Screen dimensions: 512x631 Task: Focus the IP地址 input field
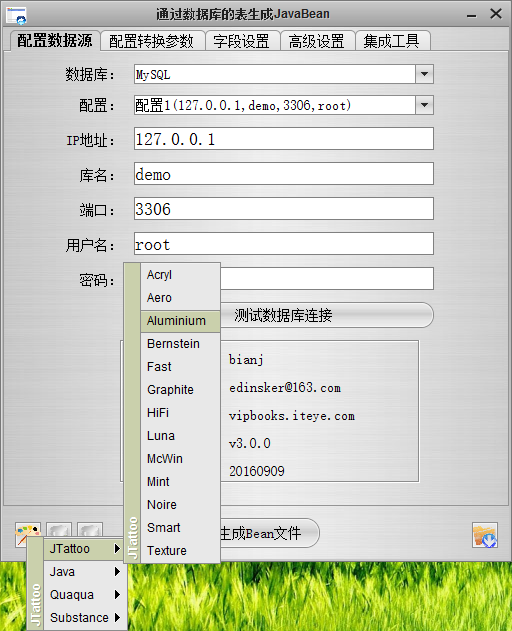pos(284,139)
